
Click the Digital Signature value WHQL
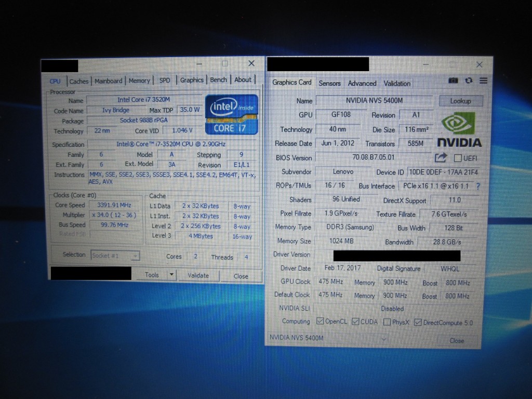coord(450,269)
